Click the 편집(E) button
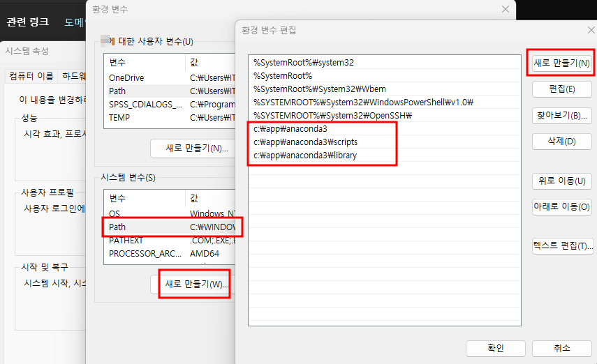Screen dimensions: 597x364 click(561, 89)
